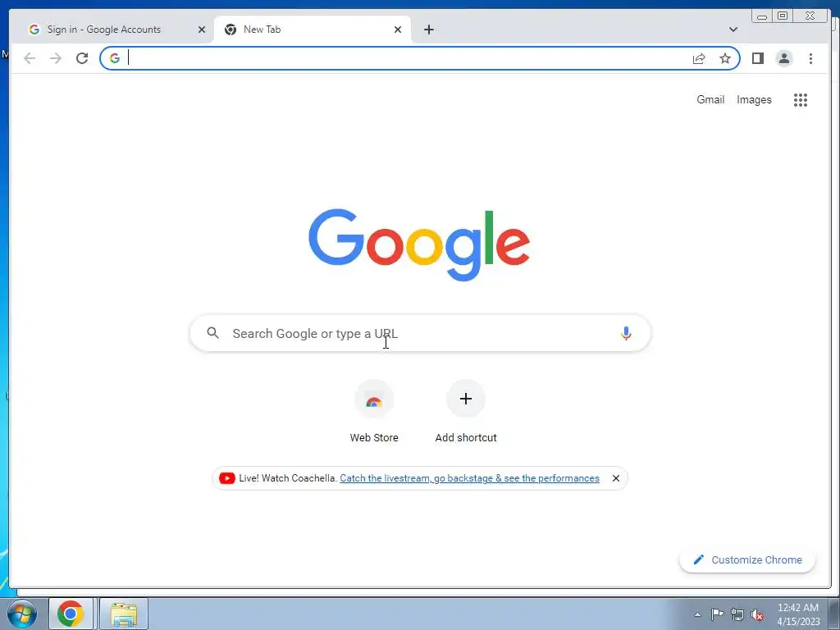Click the Chrome taskbar icon
840x630 pixels.
[71, 614]
